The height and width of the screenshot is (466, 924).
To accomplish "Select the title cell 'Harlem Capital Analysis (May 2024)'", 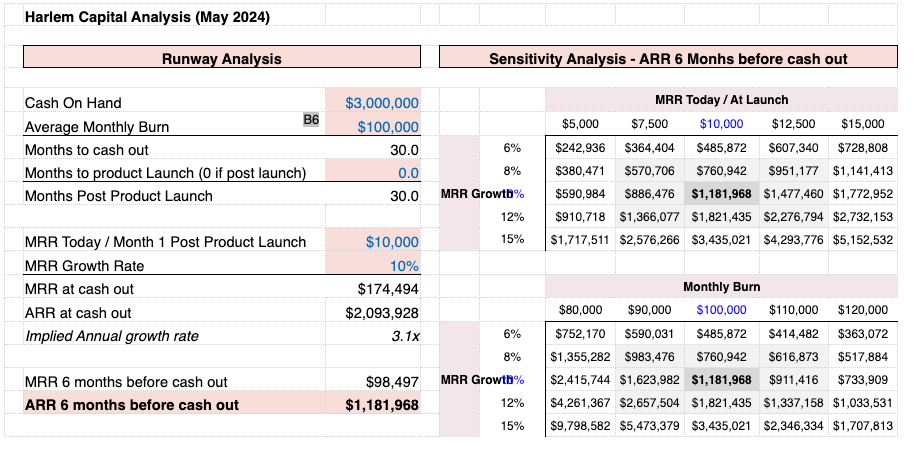I will coord(147,16).
